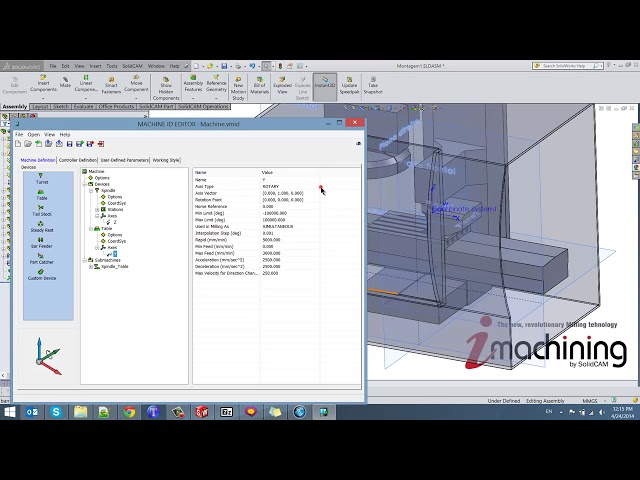
Task: Click the SIMULTANEOUS value of Used in Milling As
Action: pyautogui.click(x=278, y=226)
